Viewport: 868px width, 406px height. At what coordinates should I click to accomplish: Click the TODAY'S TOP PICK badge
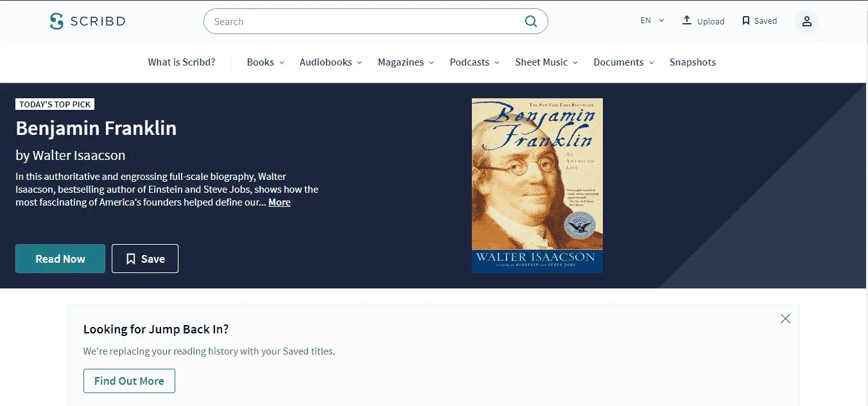(55, 104)
